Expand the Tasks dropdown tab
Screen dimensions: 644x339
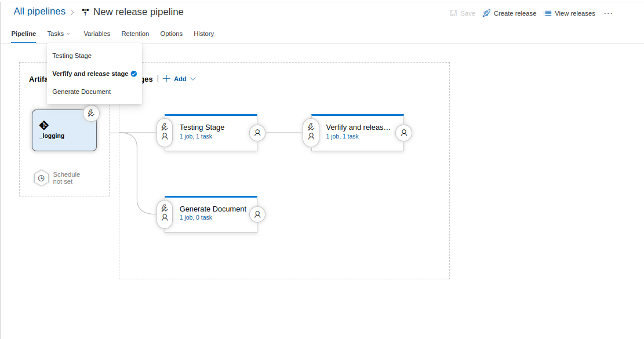[x=59, y=34]
